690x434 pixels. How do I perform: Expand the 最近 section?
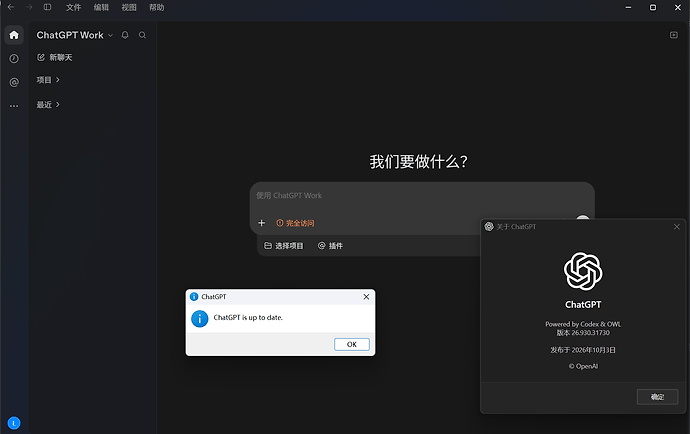pos(48,105)
